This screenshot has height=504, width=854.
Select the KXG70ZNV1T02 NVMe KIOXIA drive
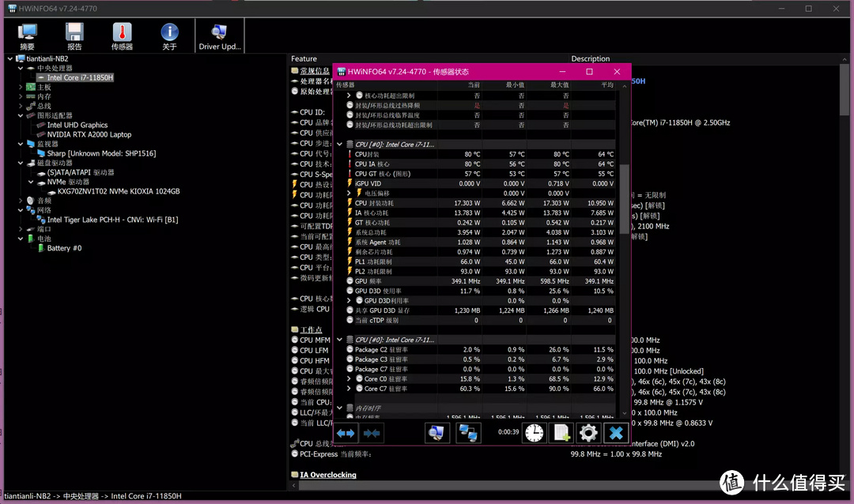[118, 192]
